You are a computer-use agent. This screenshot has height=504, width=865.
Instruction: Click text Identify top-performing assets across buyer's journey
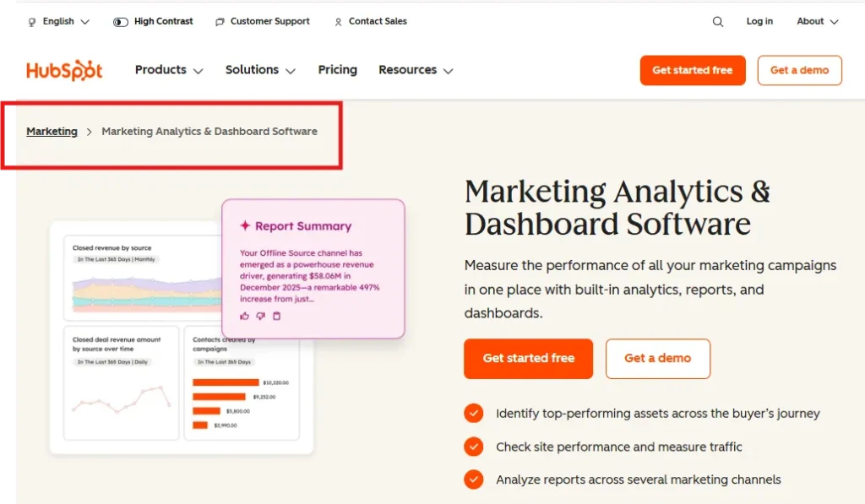tap(657, 414)
